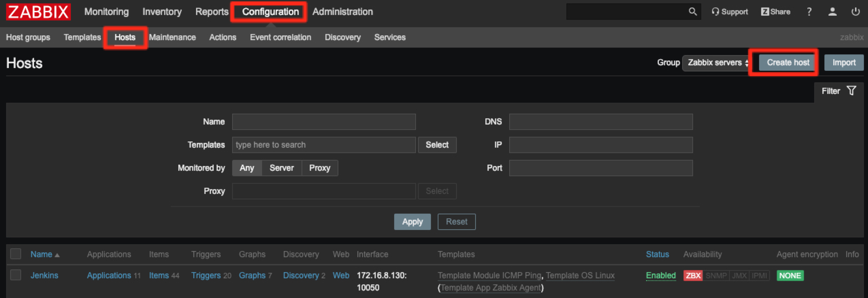Open the Inventory menu
This screenshot has height=298, width=868.
click(162, 12)
